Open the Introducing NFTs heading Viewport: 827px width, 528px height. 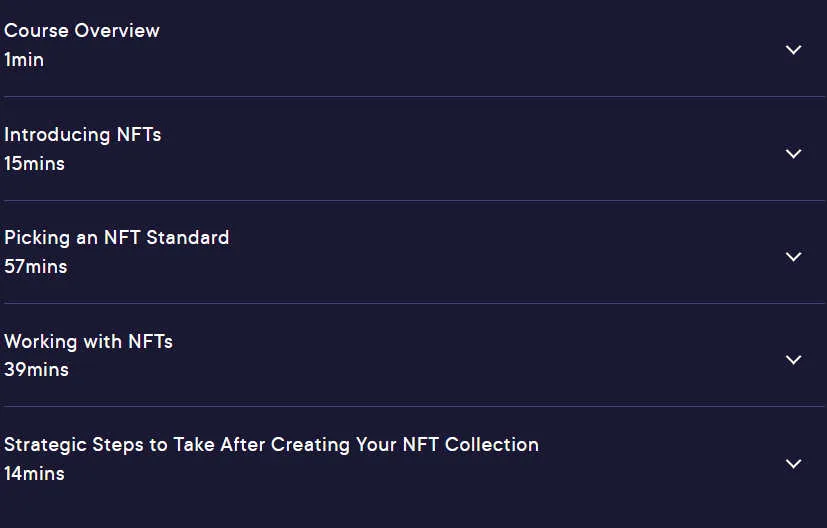pyautogui.click(x=83, y=135)
